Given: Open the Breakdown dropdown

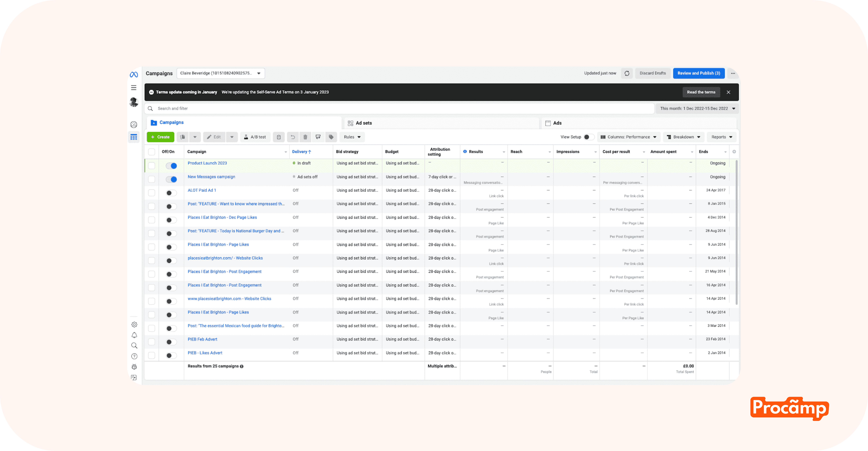Looking at the screenshot, I should click(x=683, y=137).
